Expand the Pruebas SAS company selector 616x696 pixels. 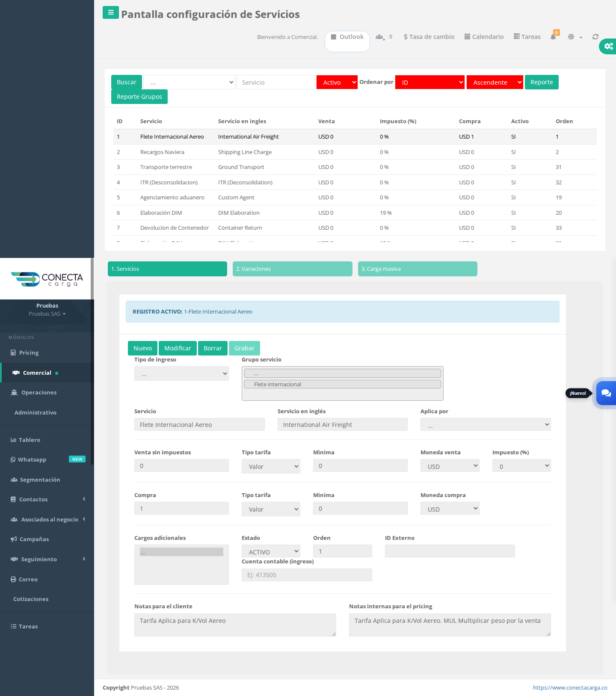point(47,314)
